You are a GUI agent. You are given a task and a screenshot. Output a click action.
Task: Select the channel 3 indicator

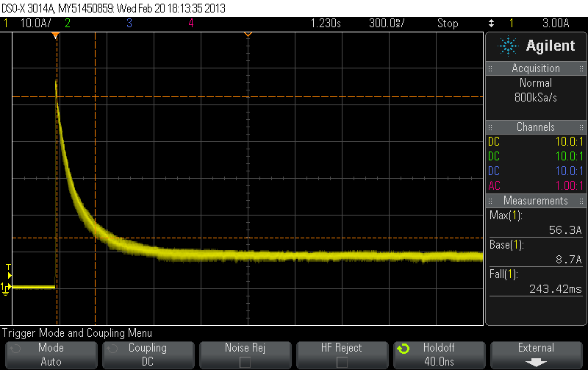pyautogui.click(x=129, y=24)
